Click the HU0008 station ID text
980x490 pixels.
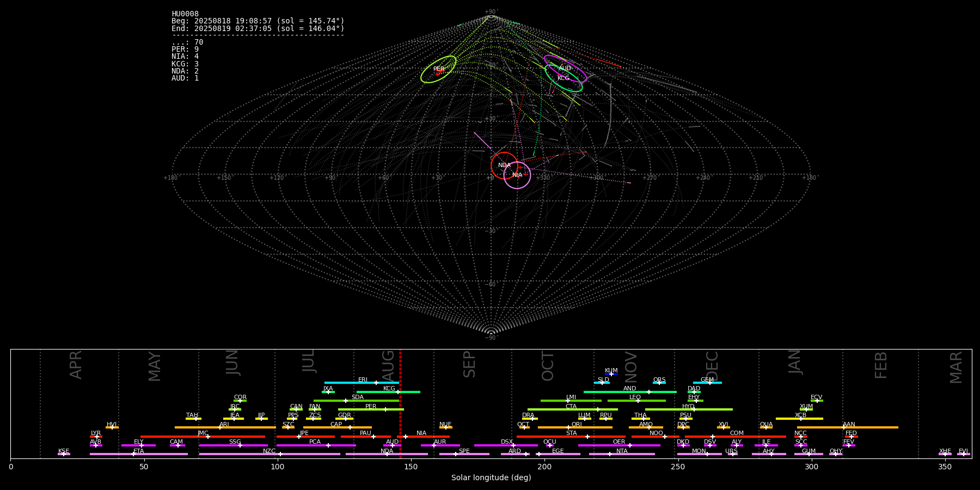[x=185, y=14]
